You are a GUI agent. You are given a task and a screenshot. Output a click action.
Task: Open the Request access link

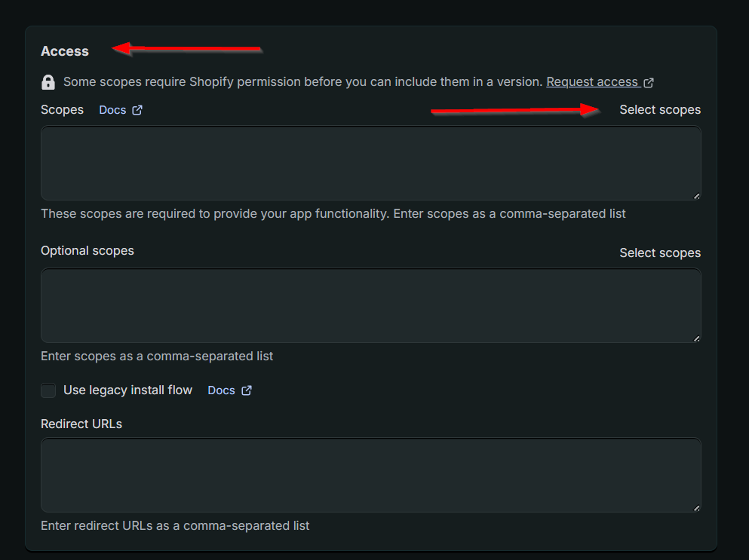click(x=593, y=81)
